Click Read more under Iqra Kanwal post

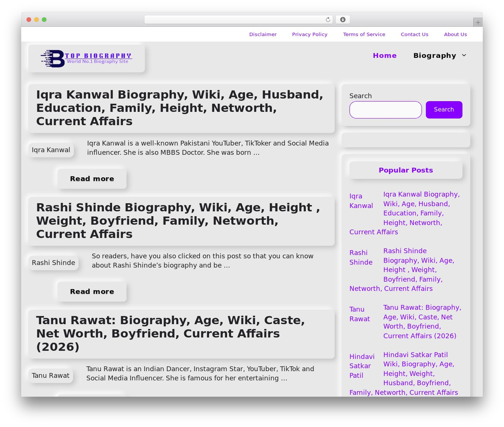pos(92,179)
